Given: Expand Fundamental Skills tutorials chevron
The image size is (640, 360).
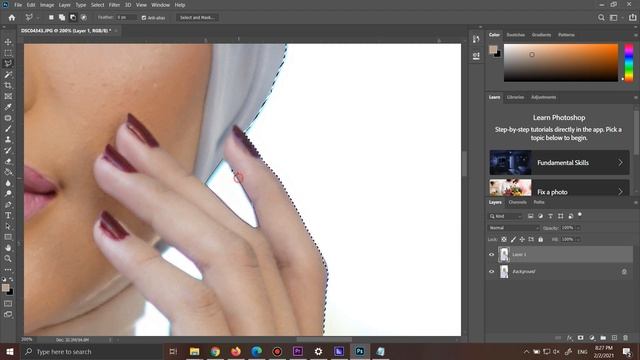Looking at the screenshot, I should 620,162.
